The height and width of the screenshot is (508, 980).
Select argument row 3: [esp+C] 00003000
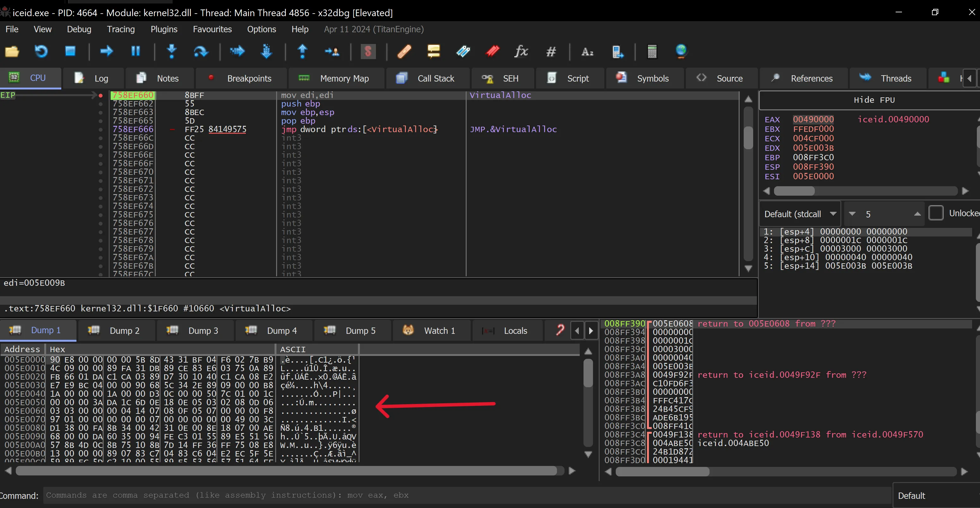coord(835,249)
